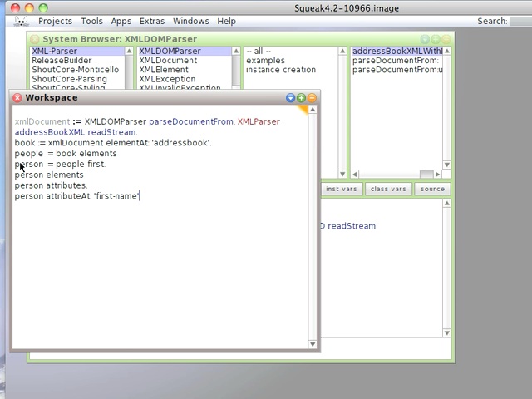The width and height of the screenshot is (532, 399).
Task: Click left arrow of method list scrollbar
Action: 355,175
